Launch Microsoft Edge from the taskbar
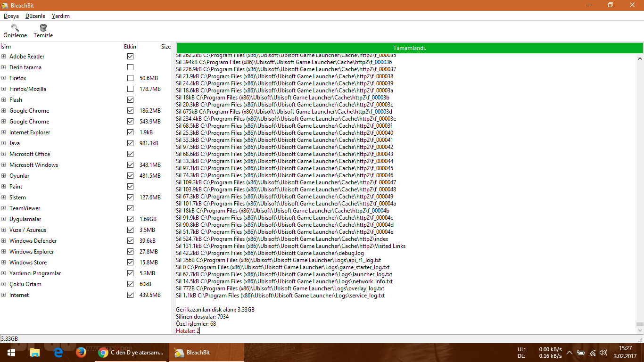The height and width of the screenshot is (362, 644). click(58, 353)
